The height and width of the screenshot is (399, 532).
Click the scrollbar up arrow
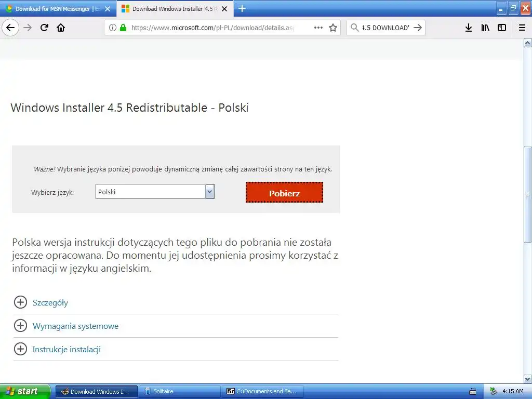[x=528, y=43]
